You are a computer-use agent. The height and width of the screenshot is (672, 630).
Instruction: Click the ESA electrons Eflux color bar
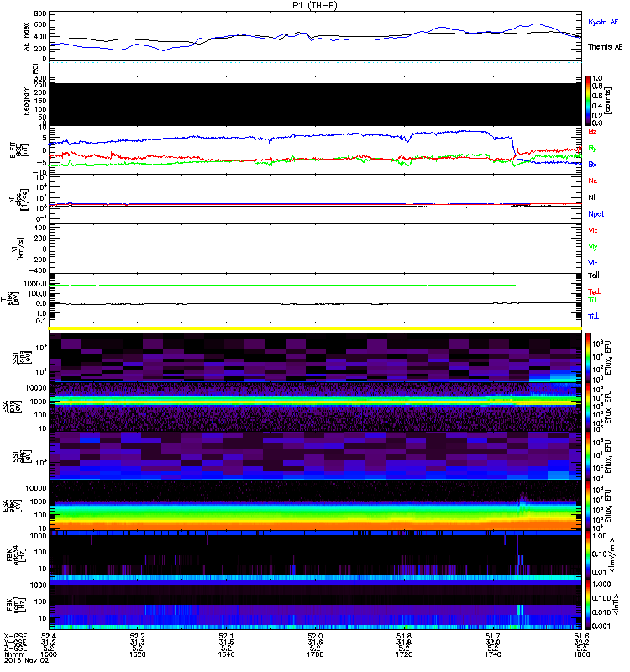(x=588, y=506)
